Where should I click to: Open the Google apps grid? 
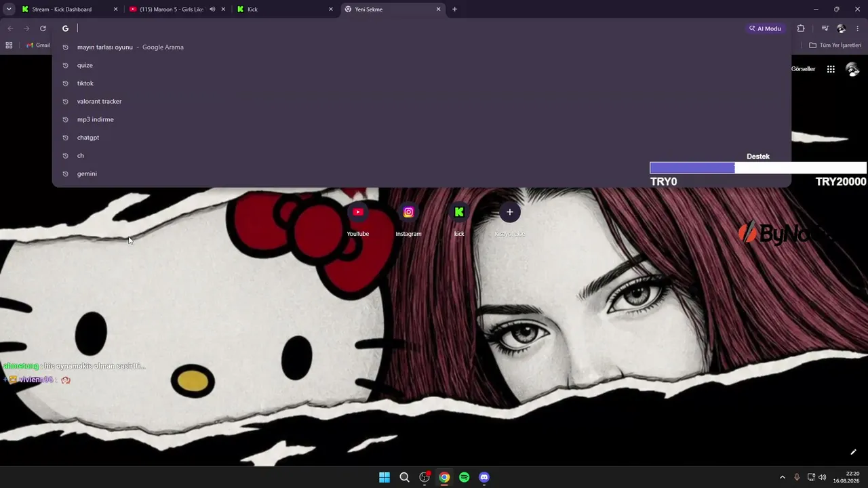(831, 69)
